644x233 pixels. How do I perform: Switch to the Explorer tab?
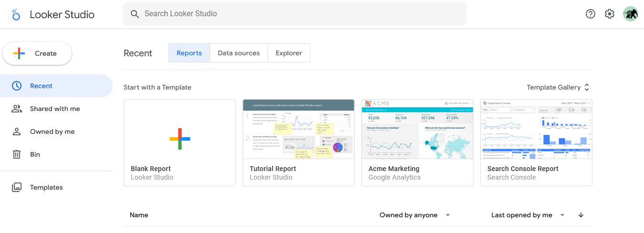pos(289,53)
